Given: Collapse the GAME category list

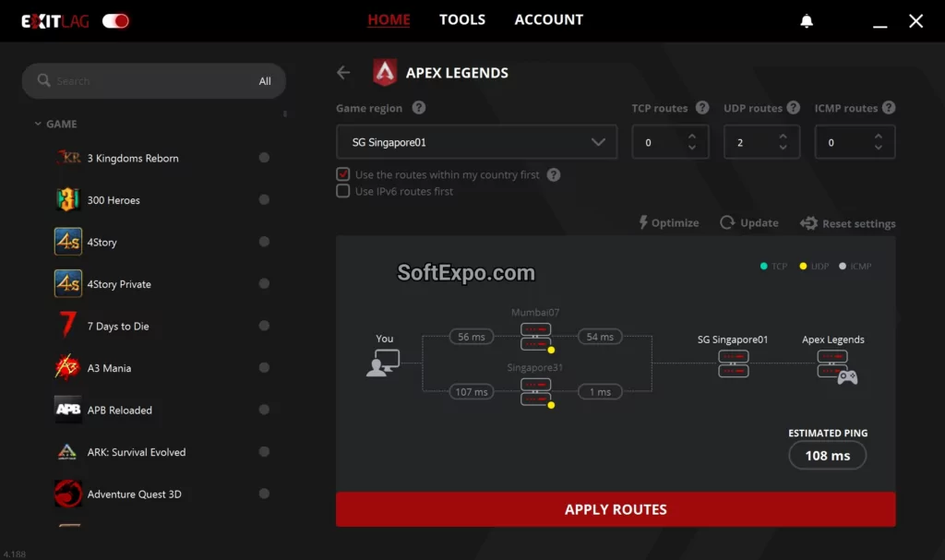Looking at the screenshot, I should 38,124.
